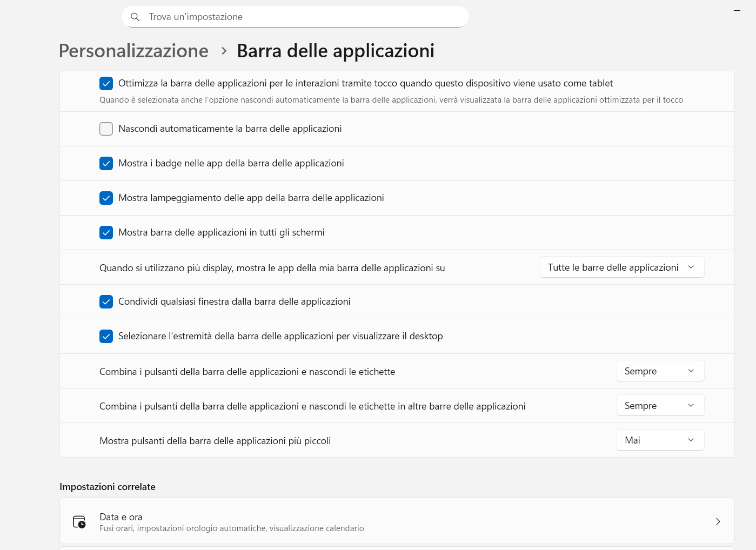Click the Impostazioni correlate heading
Viewport: 756px width, 550px height.
point(108,487)
